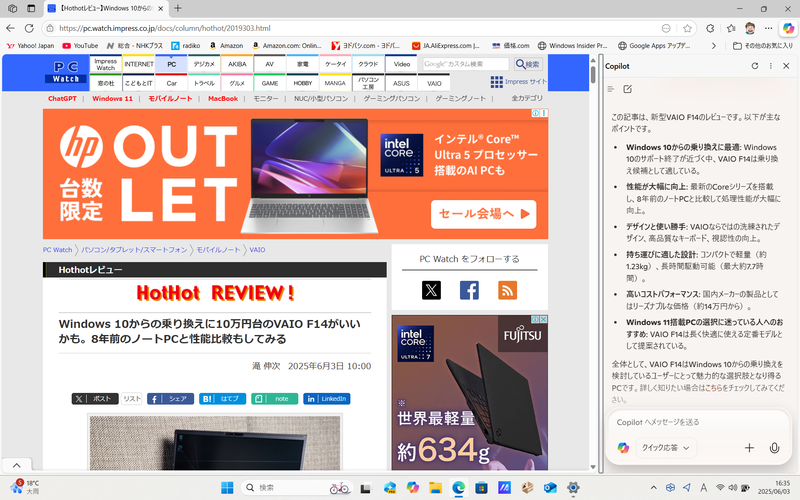Click the page vertical scrollbar thumb
This screenshot has height=500, width=800.
coord(593,74)
